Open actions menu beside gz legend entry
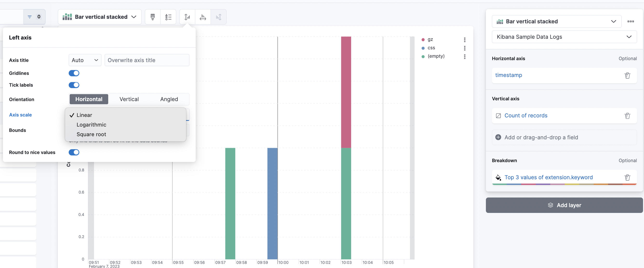This screenshot has height=268, width=644. click(x=464, y=39)
